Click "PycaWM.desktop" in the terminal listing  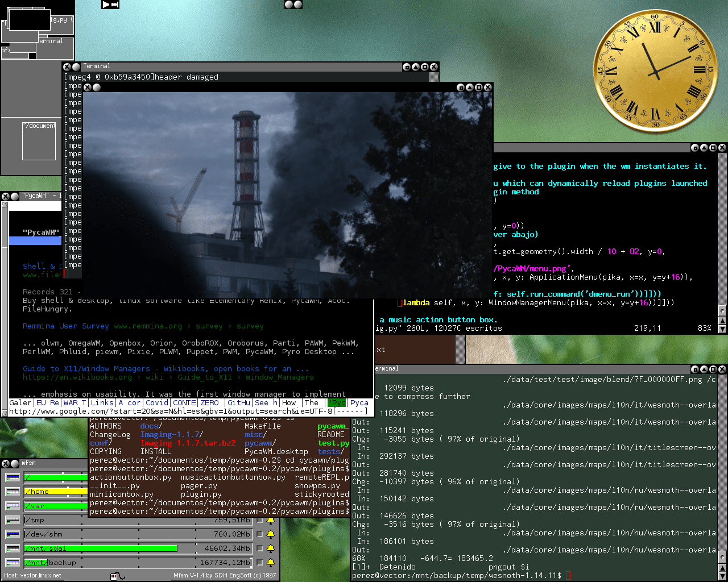click(276, 452)
